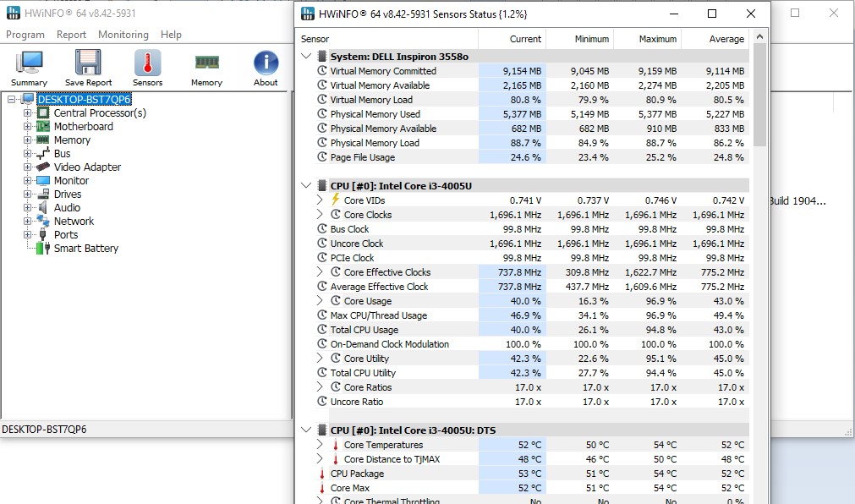Click the Save Report floppy icon

point(88,63)
